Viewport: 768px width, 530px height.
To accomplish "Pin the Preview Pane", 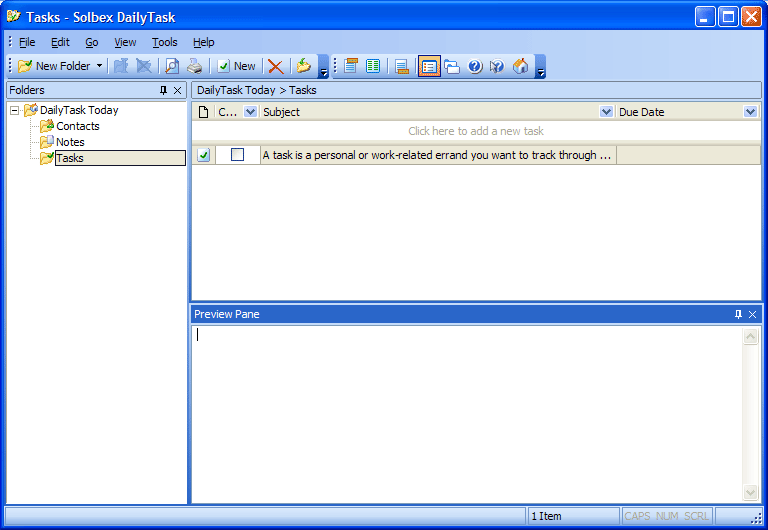I will point(738,314).
